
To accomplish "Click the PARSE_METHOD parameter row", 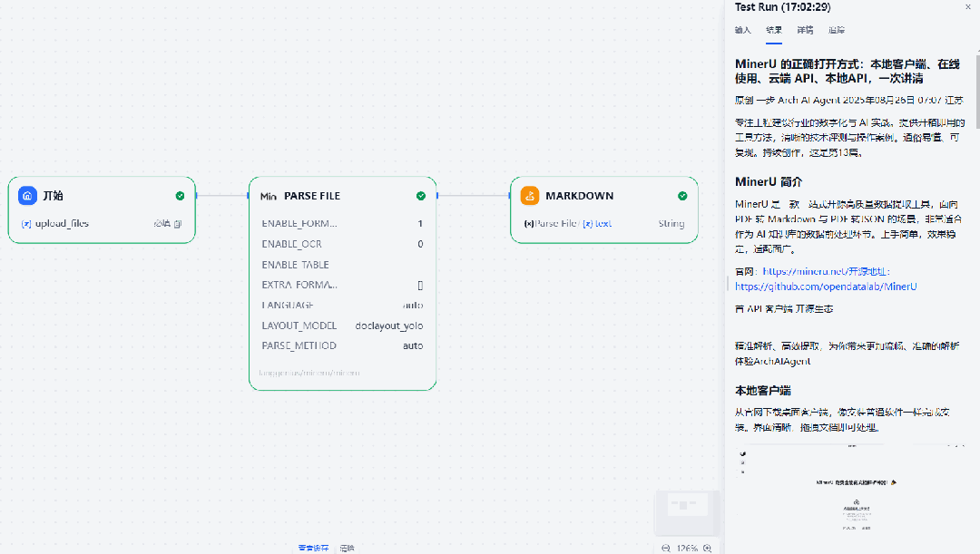I will (x=342, y=345).
